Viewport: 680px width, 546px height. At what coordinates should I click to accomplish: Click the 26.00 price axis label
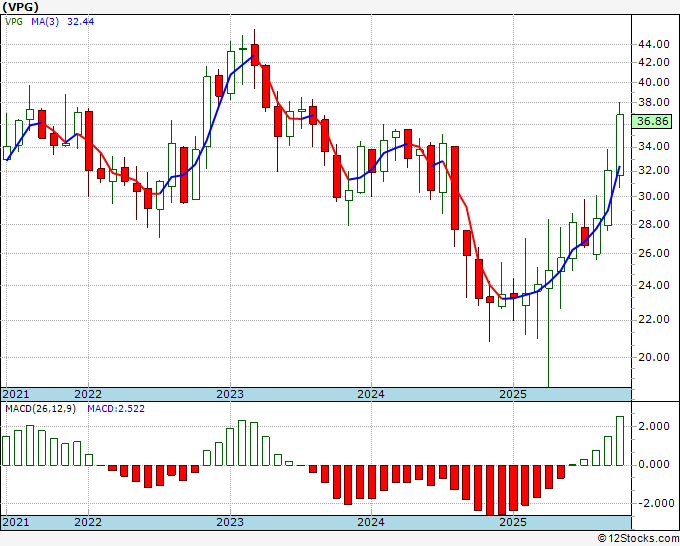[x=654, y=253]
